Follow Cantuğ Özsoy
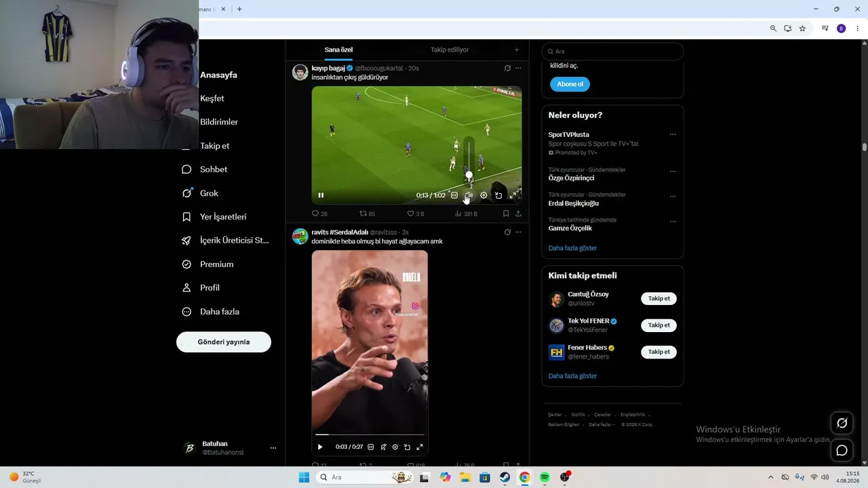Viewport: 868px width, 488px height. (658, 299)
